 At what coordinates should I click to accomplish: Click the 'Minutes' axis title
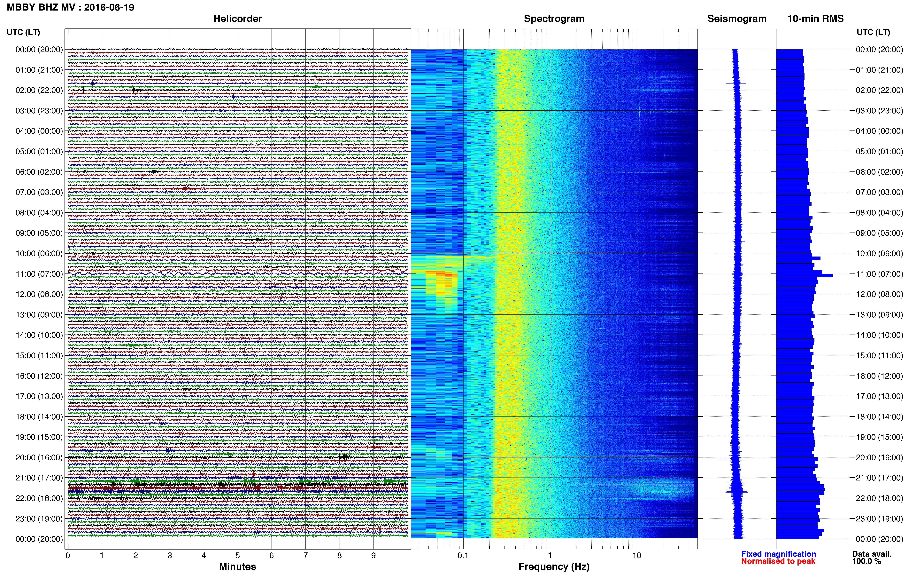pyautogui.click(x=238, y=566)
